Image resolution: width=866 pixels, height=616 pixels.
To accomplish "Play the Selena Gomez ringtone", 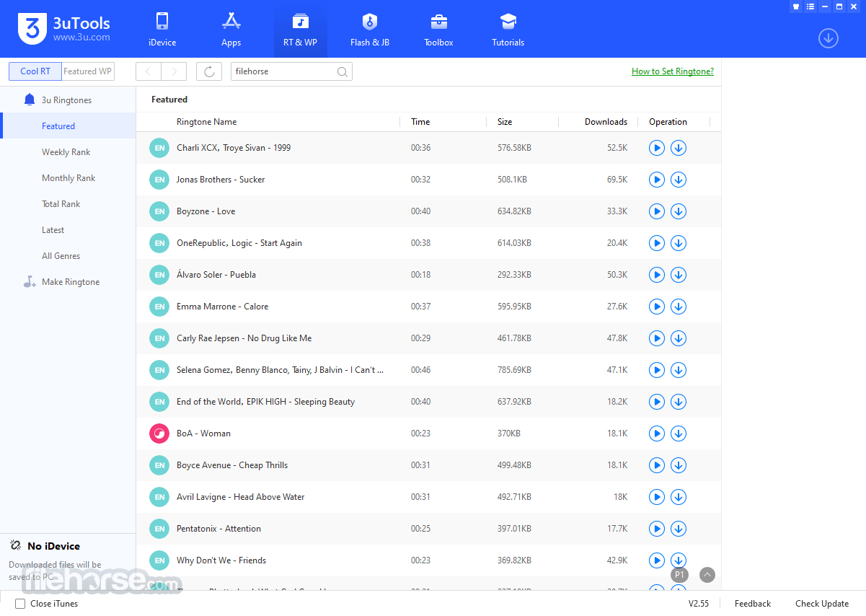I will 656,370.
